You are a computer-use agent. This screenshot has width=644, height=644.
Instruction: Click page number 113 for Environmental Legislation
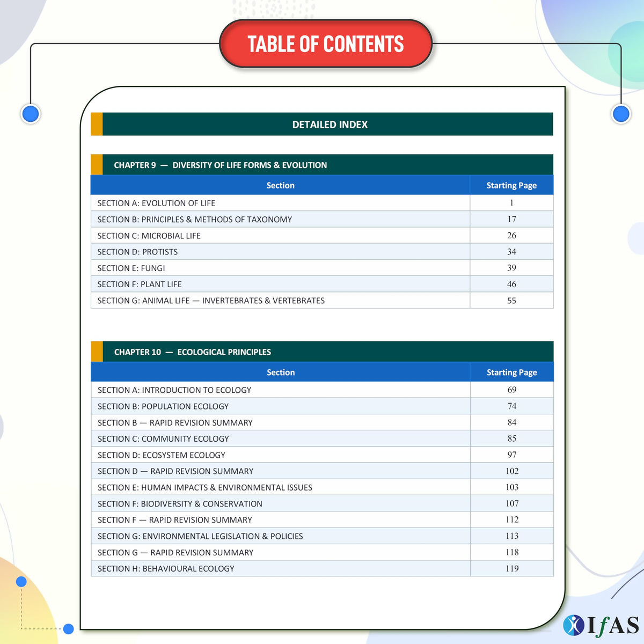pyautogui.click(x=512, y=536)
